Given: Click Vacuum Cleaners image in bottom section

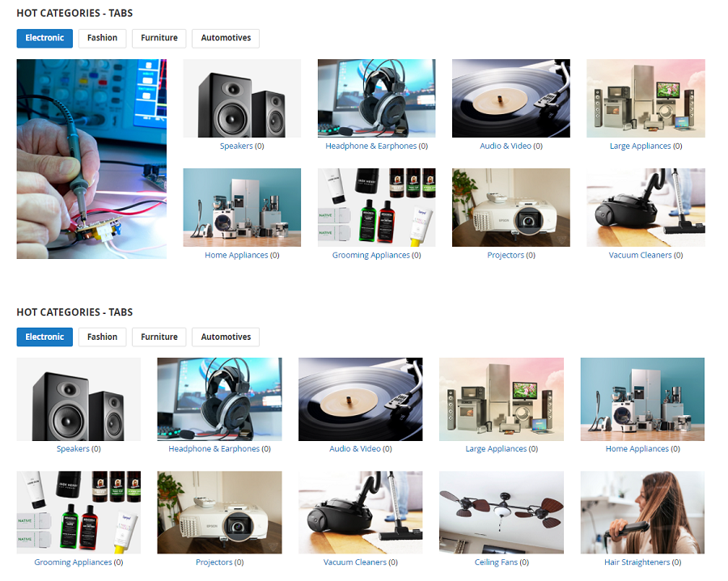Looking at the screenshot, I should coord(361,512).
